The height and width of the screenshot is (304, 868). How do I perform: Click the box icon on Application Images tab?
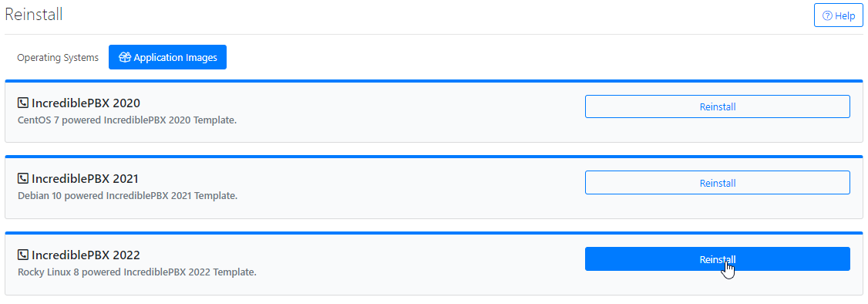125,57
